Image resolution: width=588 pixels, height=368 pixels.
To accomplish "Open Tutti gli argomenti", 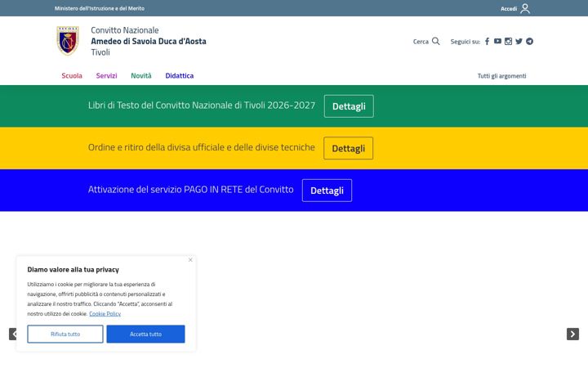I will coord(501,76).
